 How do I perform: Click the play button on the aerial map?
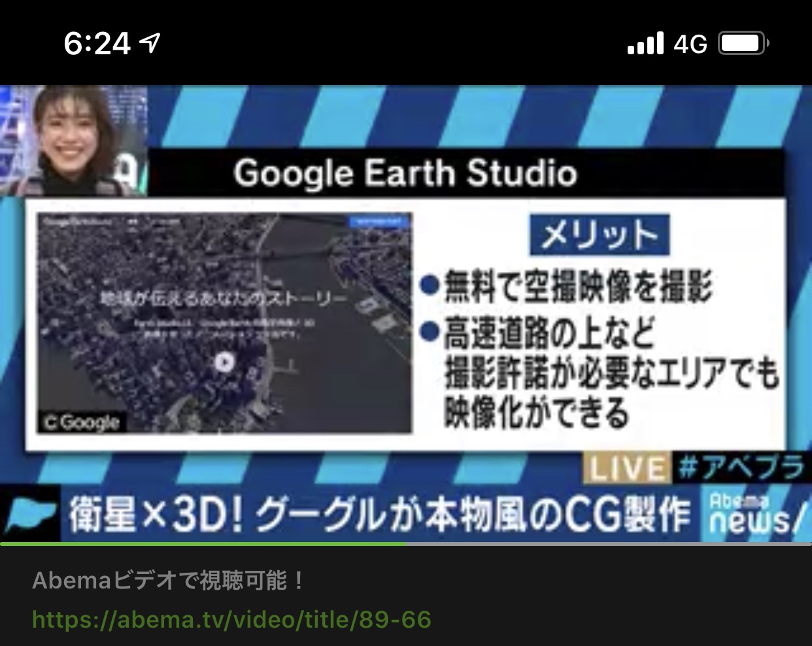click(224, 362)
